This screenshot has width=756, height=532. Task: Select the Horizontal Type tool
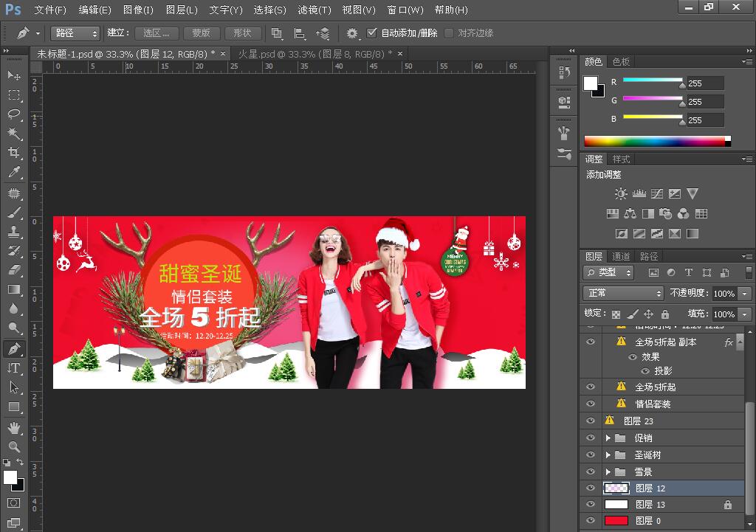14,367
